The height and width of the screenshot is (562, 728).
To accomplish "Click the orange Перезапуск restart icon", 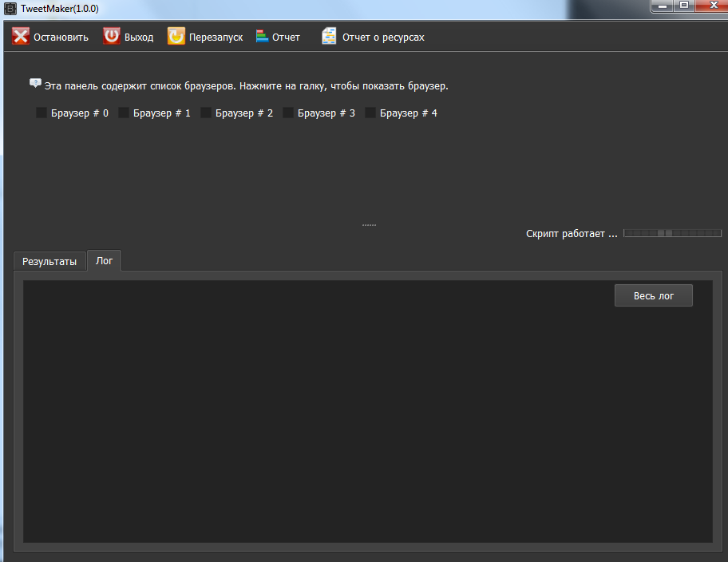I will point(176,37).
